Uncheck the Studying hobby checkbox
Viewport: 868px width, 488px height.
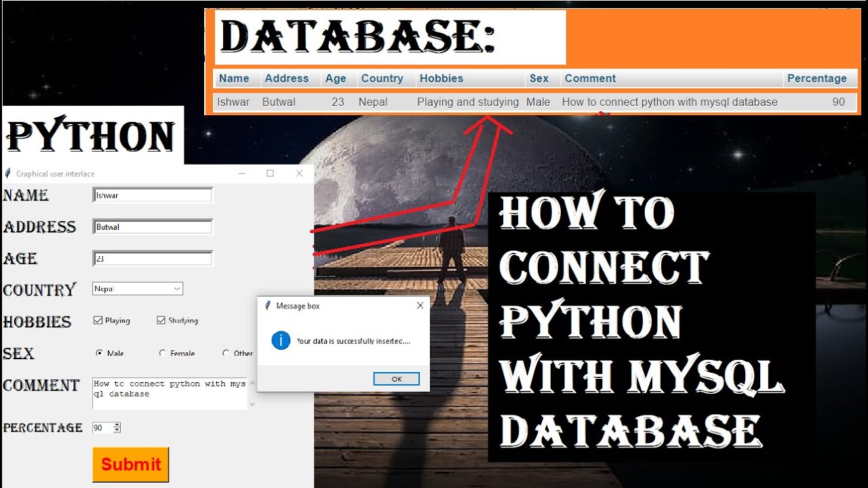click(x=161, y=321)
